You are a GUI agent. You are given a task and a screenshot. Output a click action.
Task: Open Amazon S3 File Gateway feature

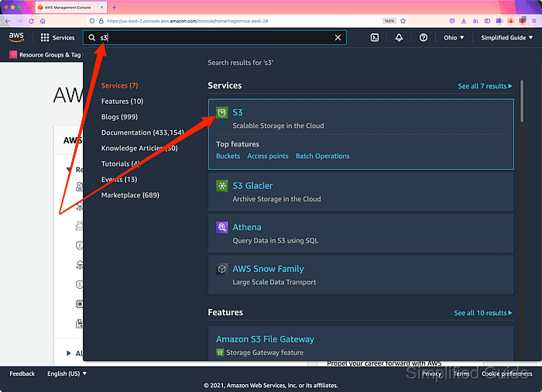click(265, 339)
